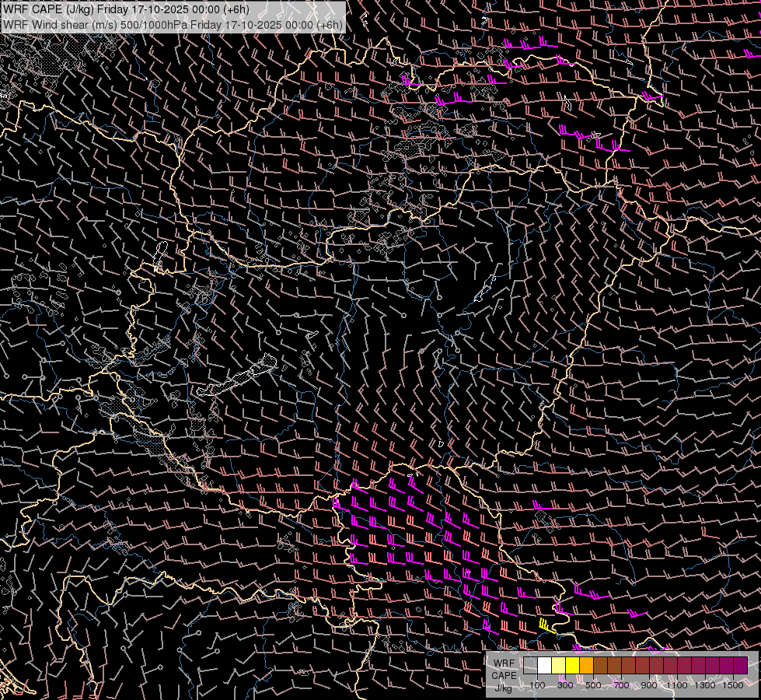Click the WRF label in legend
The width and height of the screenshot is (761, 700).
click(504, 663)
